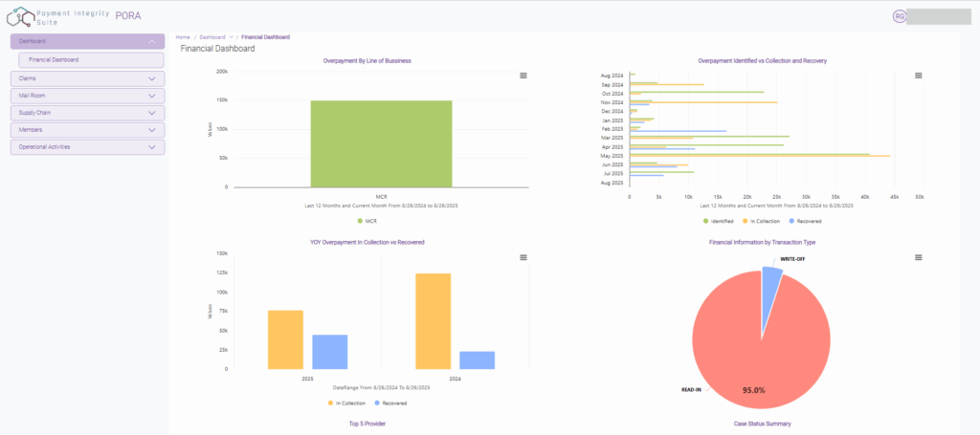Hide the Recovered series in the YOY chart legend
Viewport: 980px width, 435px height.
click(x=390, y=403)
